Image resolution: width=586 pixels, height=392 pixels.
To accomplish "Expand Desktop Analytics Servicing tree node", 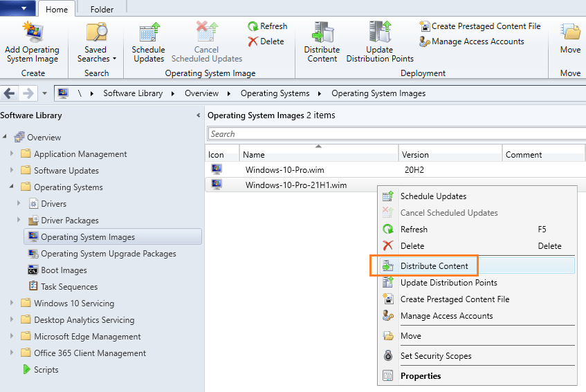I will (x=12, y=319).
